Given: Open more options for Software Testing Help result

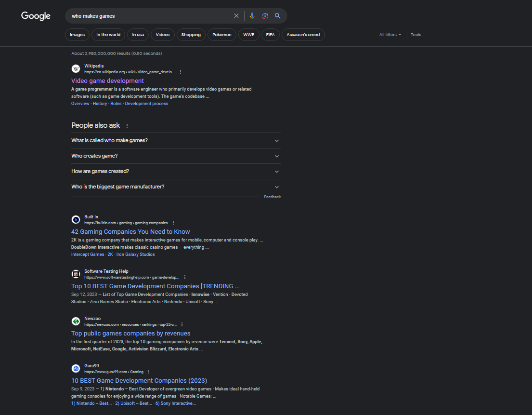Looking at the screenshot, I should point(185,278).
